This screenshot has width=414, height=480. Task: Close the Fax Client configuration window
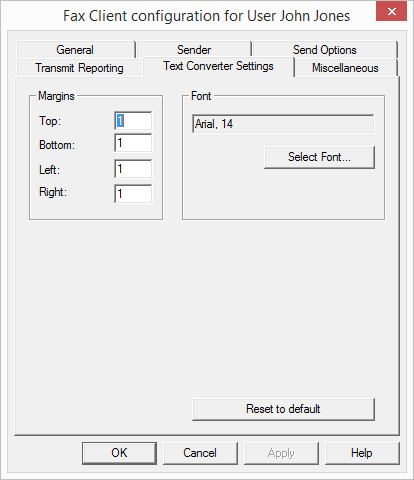click(391, 11)
